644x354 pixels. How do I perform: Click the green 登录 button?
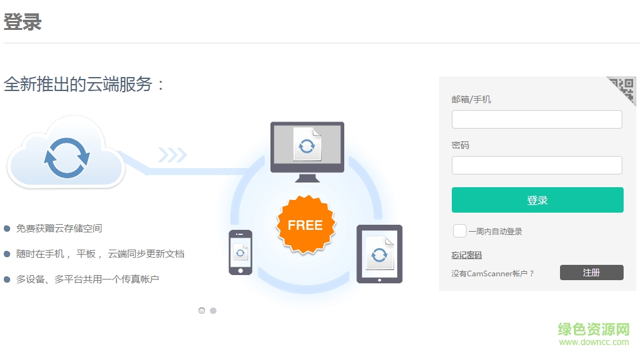tap(538, 200)
